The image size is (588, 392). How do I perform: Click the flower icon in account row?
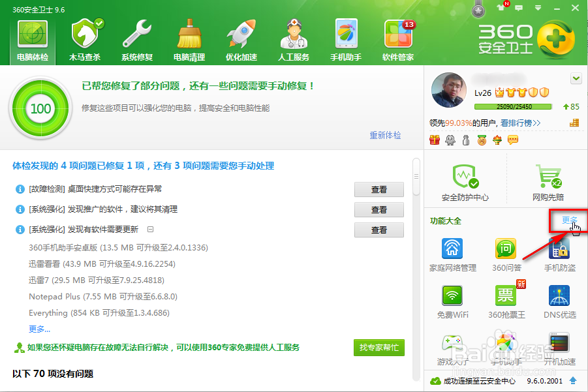tap(497, 140)
